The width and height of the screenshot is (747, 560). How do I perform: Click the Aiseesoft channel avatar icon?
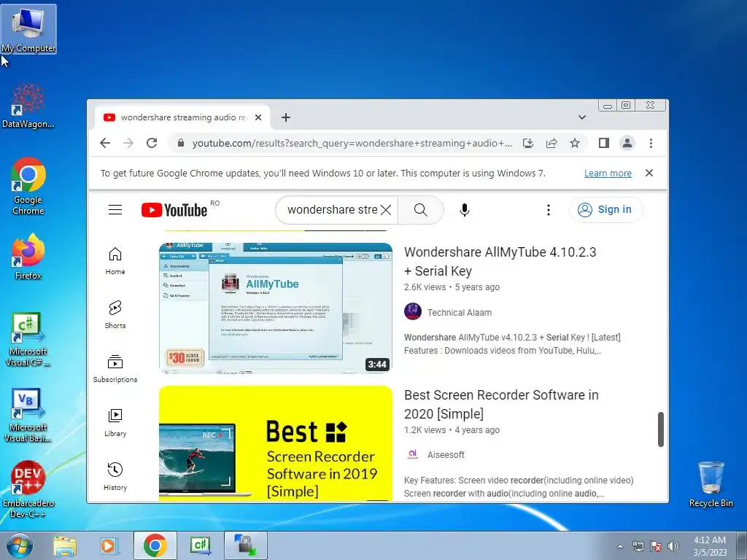(413, 454)
